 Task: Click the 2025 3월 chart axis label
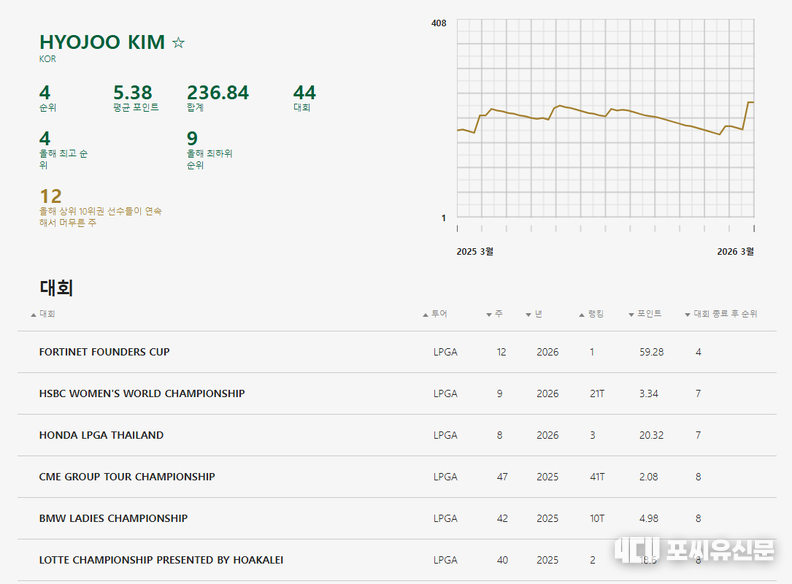point(475,252)
